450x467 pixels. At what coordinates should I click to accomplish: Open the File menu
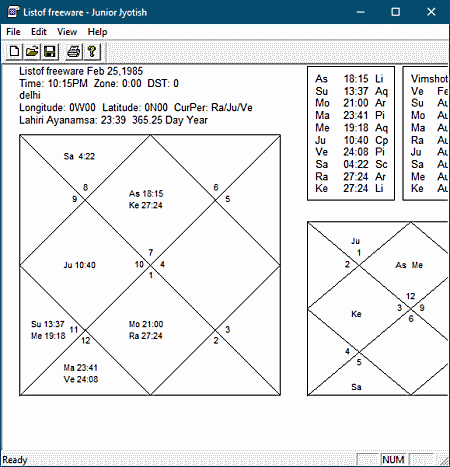coord(13,32)
